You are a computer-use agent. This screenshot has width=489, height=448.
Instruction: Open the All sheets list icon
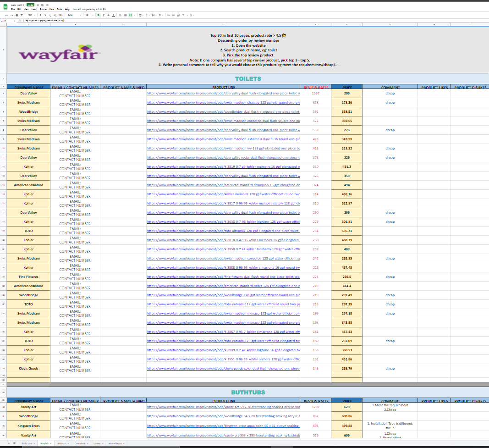(x=14, y=443)
